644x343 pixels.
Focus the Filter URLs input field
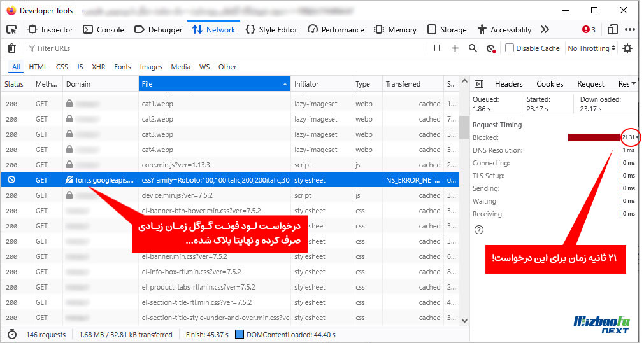(x=226, y=48)
